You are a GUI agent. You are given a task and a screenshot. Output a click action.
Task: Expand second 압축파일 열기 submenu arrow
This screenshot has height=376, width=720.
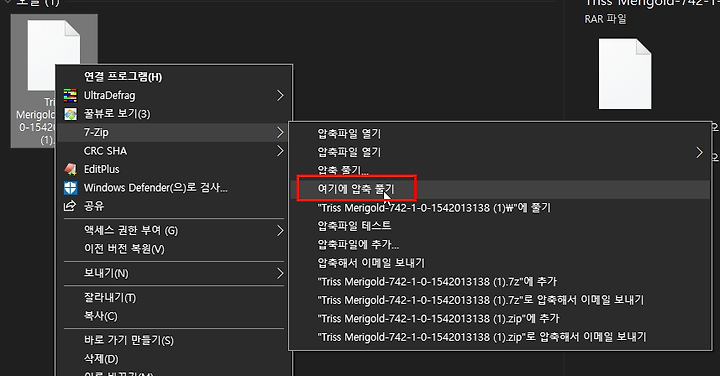(699, 152)
